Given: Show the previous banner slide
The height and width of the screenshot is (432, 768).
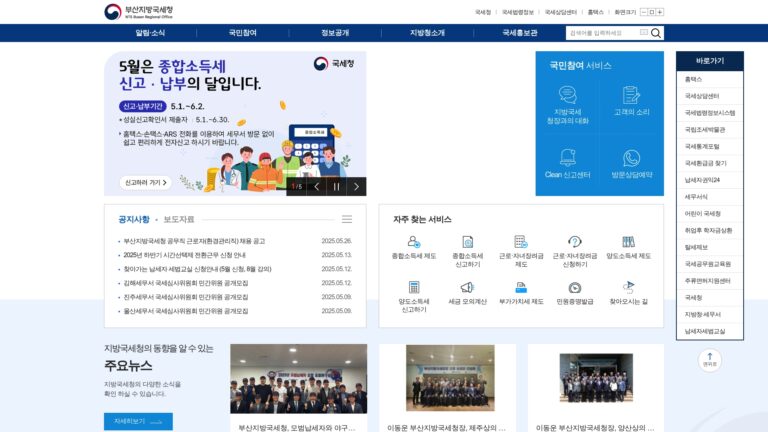Looking at the screenshot, I should point(317,187).
